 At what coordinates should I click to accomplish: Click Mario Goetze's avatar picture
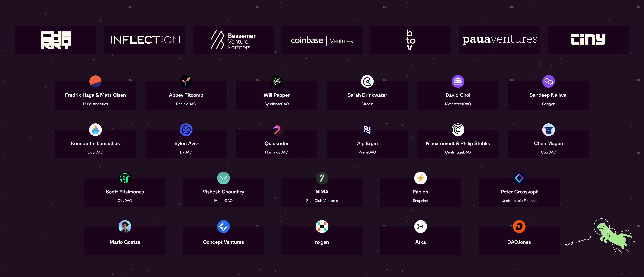pos(125,226)
